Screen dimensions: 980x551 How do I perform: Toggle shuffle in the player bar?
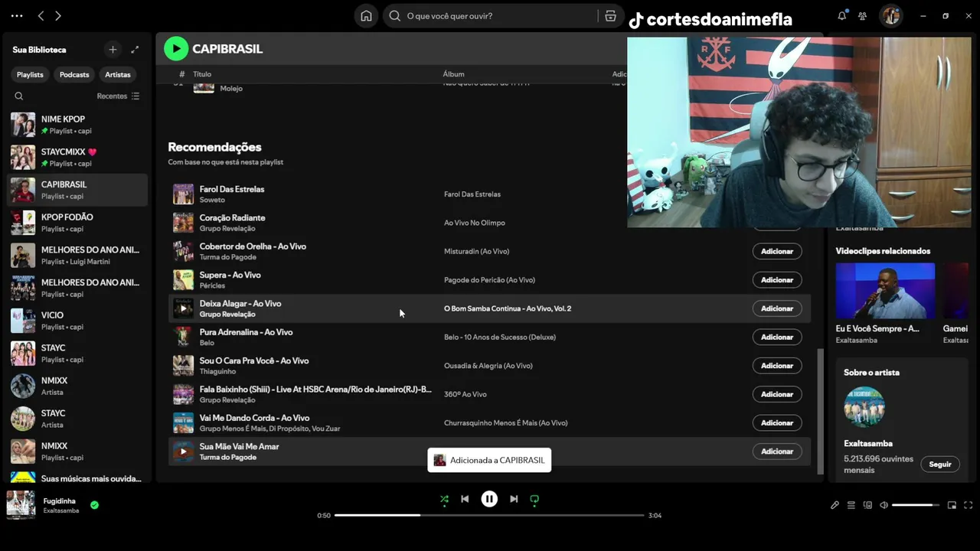point(444,499)
